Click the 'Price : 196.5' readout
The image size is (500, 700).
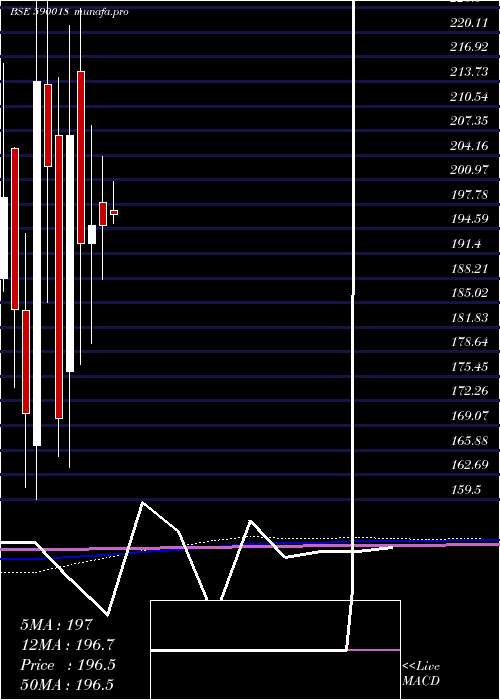(x=68, y=665)
